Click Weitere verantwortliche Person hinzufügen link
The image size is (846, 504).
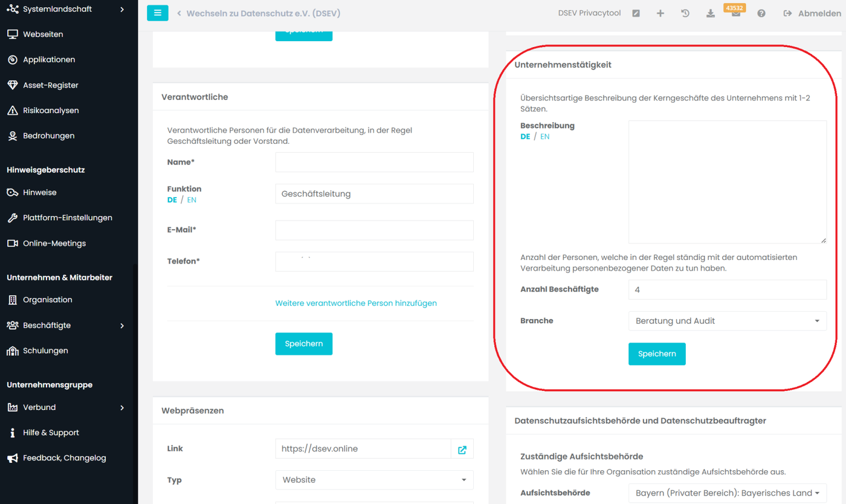pos(356,303)
